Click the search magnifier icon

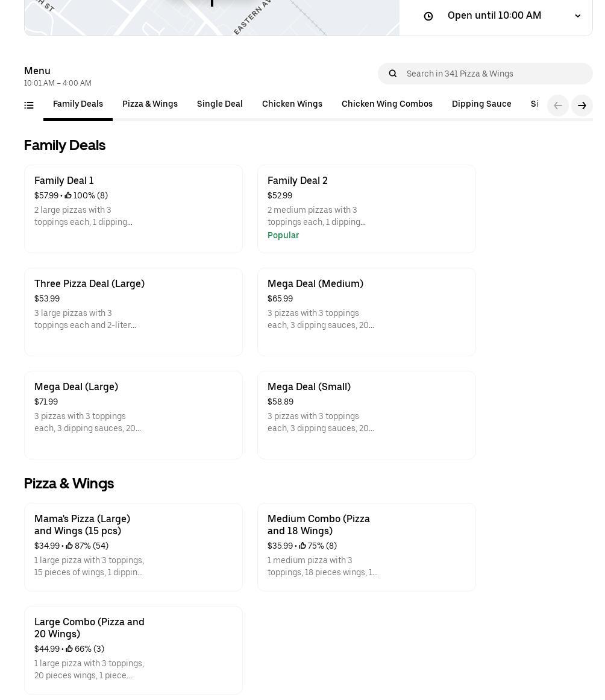click(x=393, y=74)
